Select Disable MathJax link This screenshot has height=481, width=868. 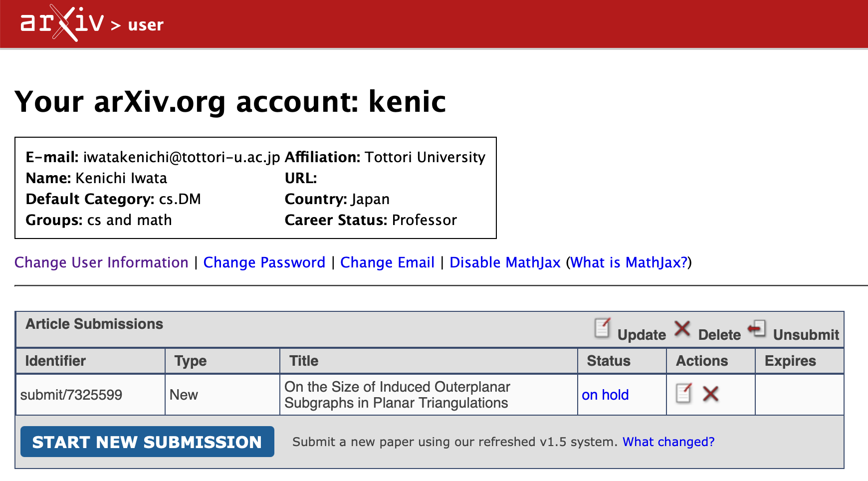point(505,262)
